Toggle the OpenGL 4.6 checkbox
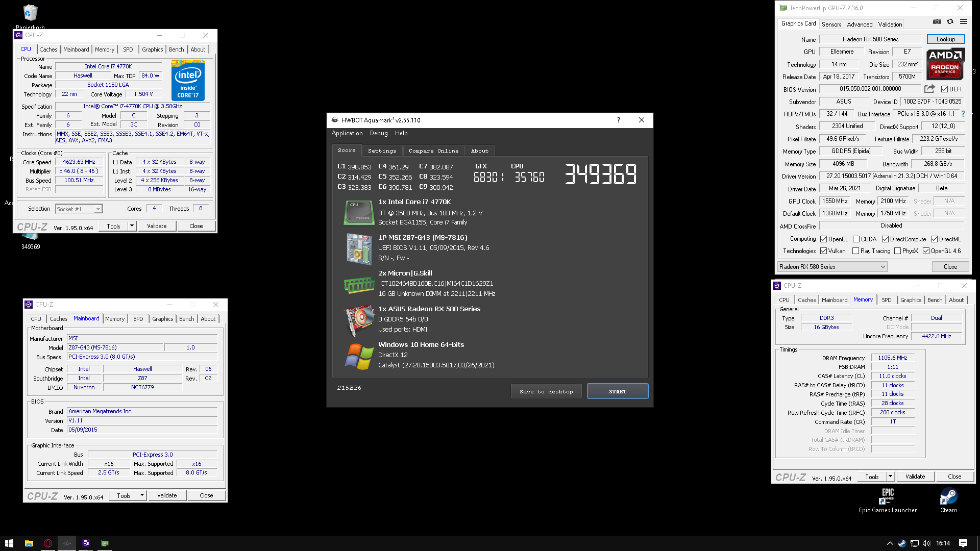Viewport: 980px width, 551px height. (x=926, y=251)
